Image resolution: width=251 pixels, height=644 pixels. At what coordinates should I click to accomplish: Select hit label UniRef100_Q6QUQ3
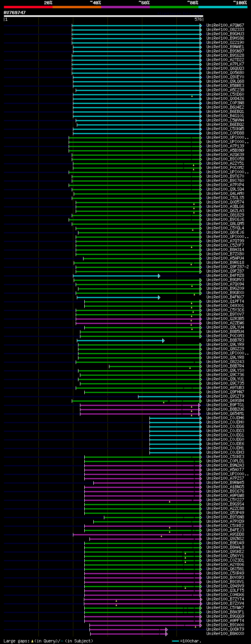point(225,69)
